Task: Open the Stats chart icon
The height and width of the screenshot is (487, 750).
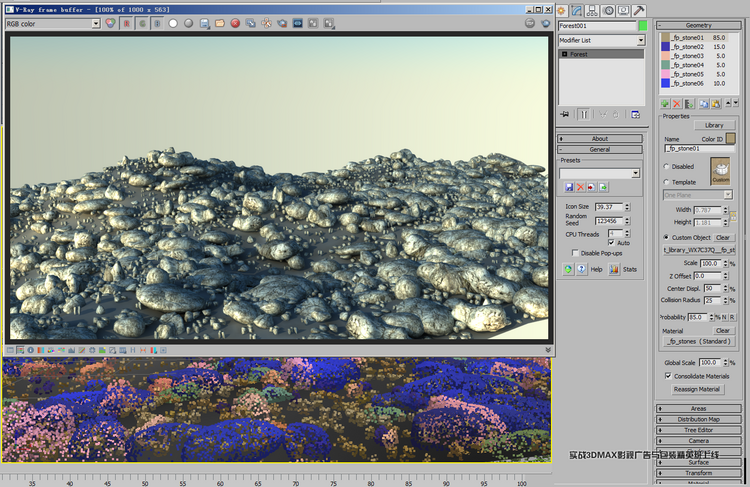Action: click(614, 269)
